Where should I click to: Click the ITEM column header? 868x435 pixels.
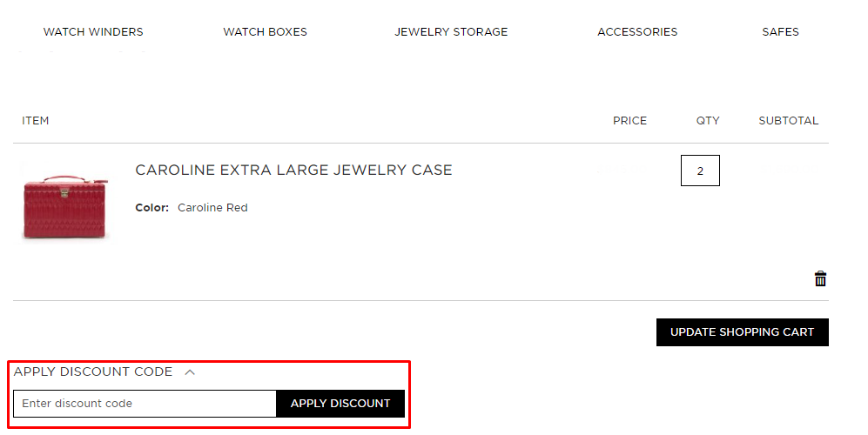tap(36, 121)
